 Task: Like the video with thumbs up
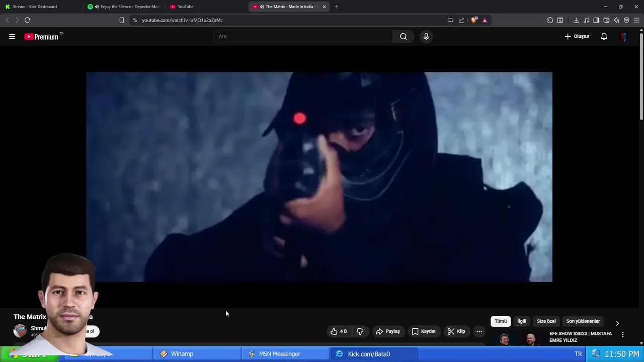point(339,331)
